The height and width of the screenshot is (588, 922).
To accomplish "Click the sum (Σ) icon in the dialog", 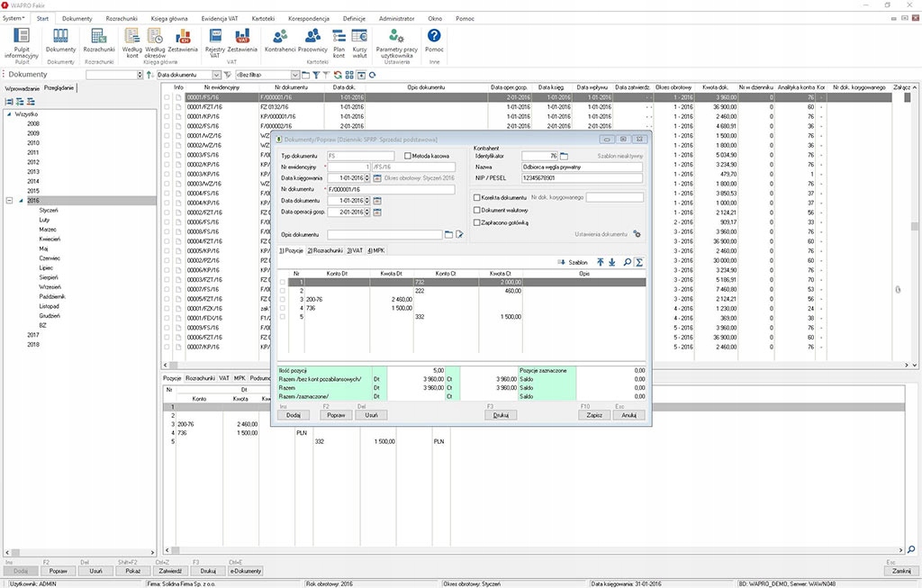I will [639, 262].
